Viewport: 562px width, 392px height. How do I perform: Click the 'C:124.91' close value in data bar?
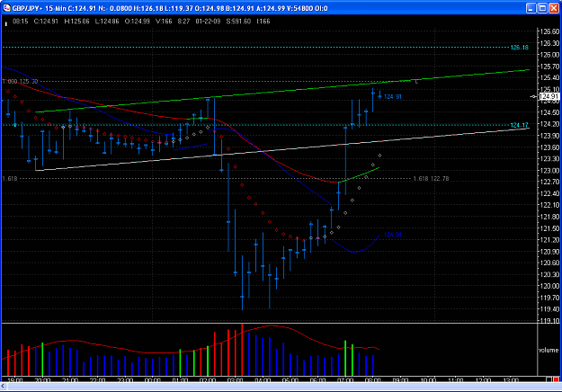[x=46, y=22]
